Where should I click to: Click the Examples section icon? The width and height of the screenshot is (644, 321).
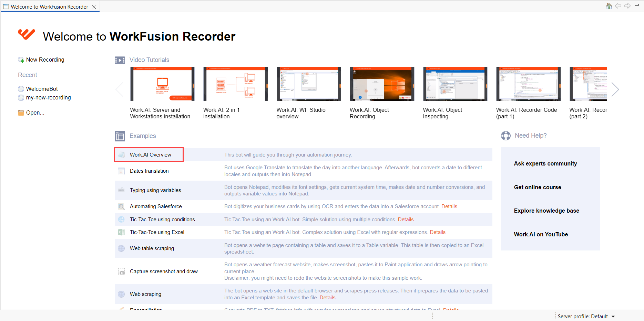point(120,136)
